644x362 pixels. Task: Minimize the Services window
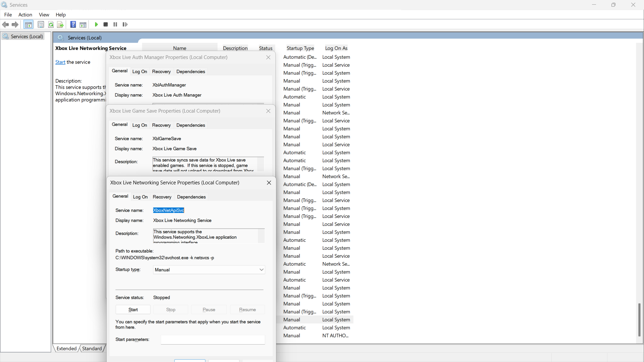coord(594,5)
